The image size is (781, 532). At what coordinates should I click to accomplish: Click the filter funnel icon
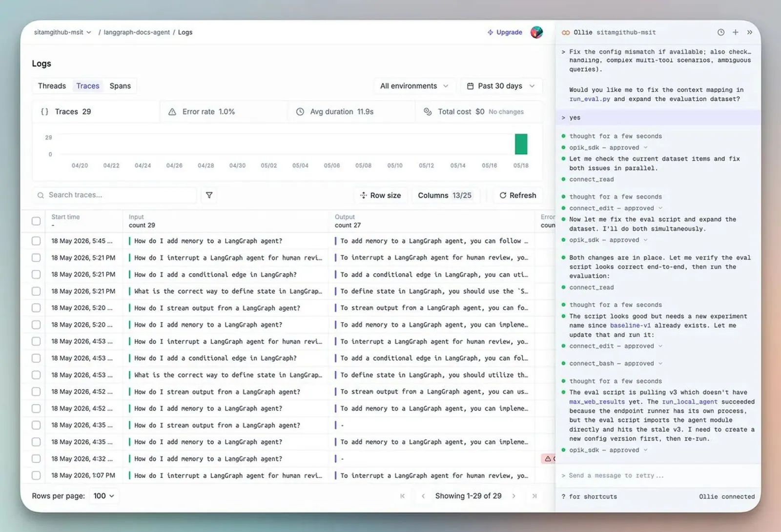click(209, 195)
